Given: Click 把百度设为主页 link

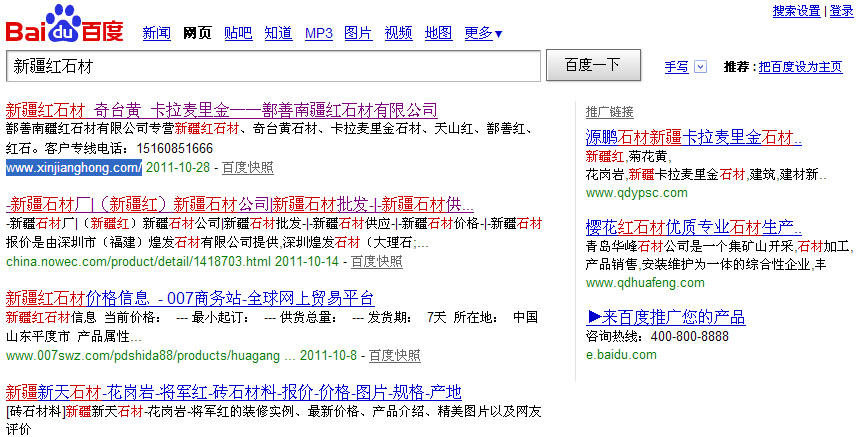Looking at the screenshot, I should click(x=801, y=67).
